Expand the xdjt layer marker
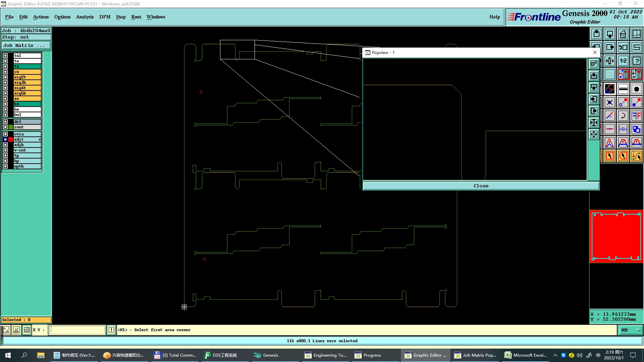Screen dimensions: 644x362 pyautogui.click(x=40, y=139)
